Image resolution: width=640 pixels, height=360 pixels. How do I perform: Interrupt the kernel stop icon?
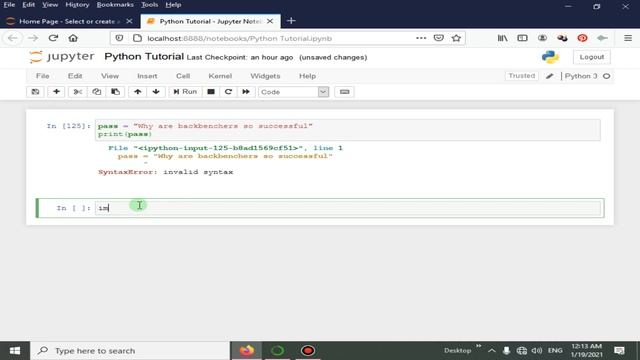[x=211, y=92]
